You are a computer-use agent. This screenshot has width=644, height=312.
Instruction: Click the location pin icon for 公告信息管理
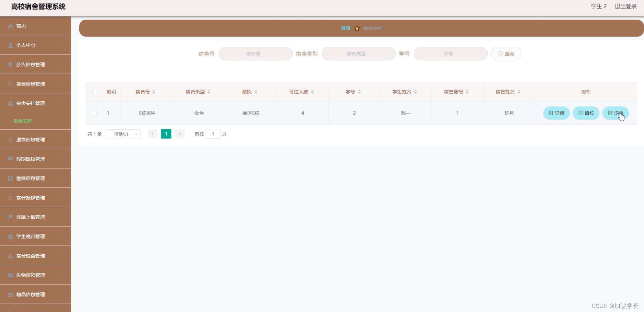[10, 64]
